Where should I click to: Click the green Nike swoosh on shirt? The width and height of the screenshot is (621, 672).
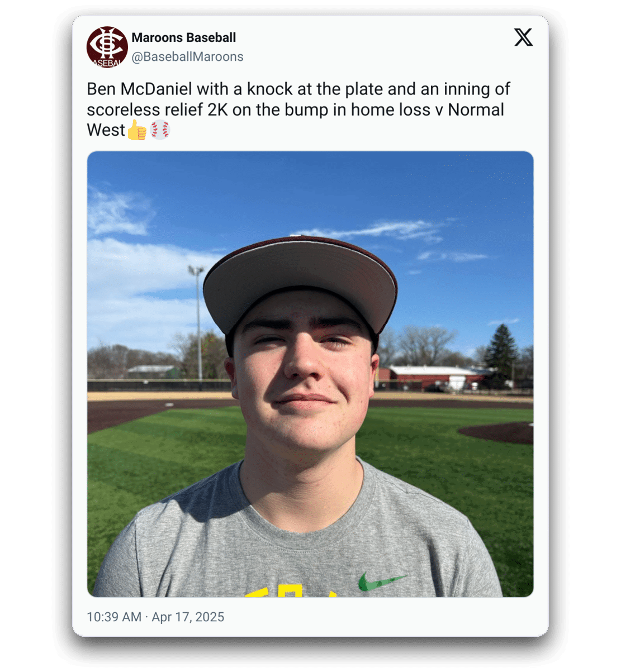[x=381, y=581]
